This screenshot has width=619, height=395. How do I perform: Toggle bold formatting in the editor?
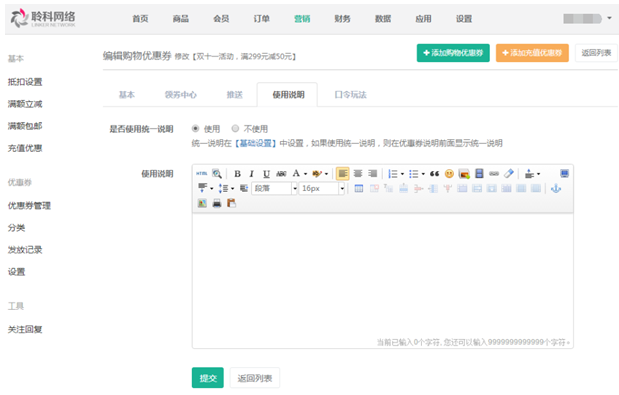pos(237,174)
